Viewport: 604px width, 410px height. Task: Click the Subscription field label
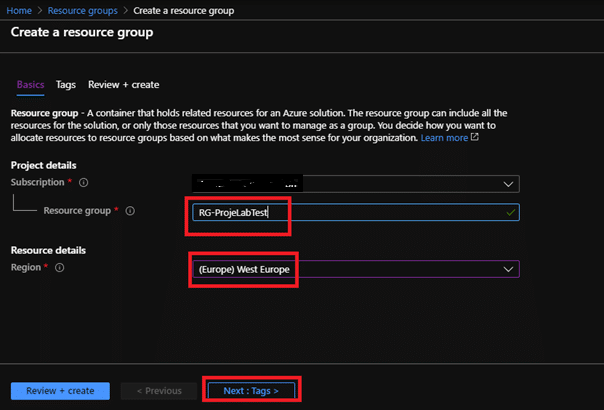point(37,182)
